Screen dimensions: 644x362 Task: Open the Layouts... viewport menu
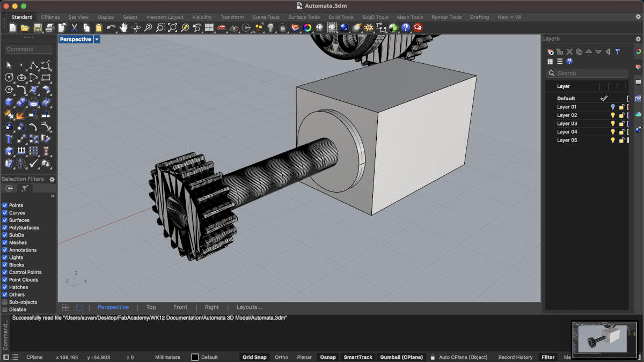tap(249, 307)
